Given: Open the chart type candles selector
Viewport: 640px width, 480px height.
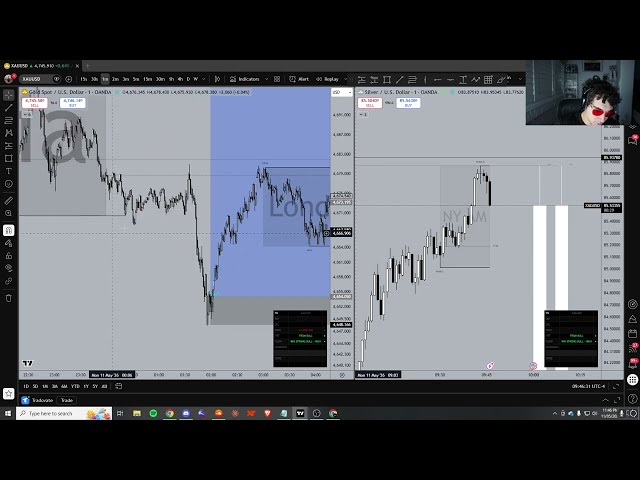Looking at the screenshot, I should [217, 79].
